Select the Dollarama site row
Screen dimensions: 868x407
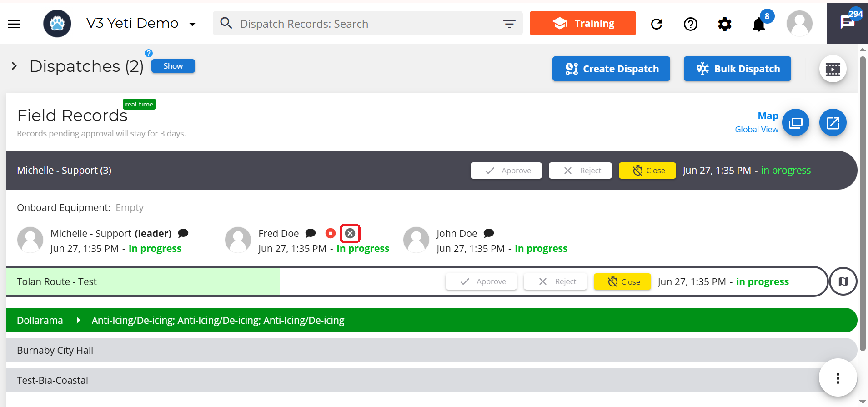(x=431, y=320)
